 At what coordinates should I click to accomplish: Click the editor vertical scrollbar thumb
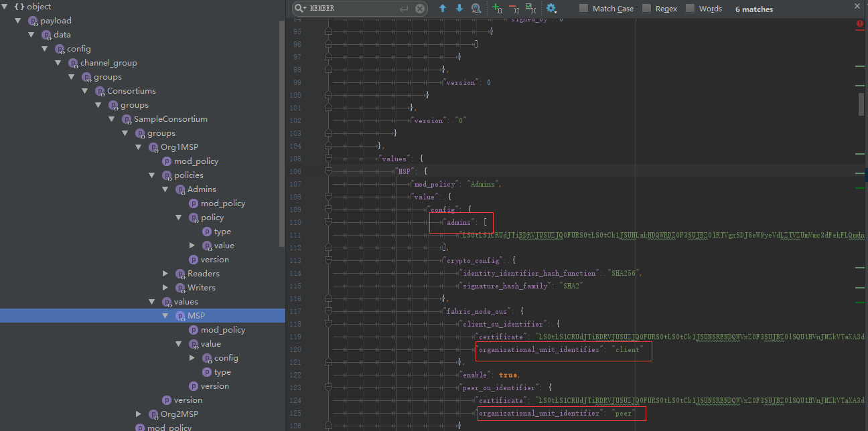tap(861, 104)
